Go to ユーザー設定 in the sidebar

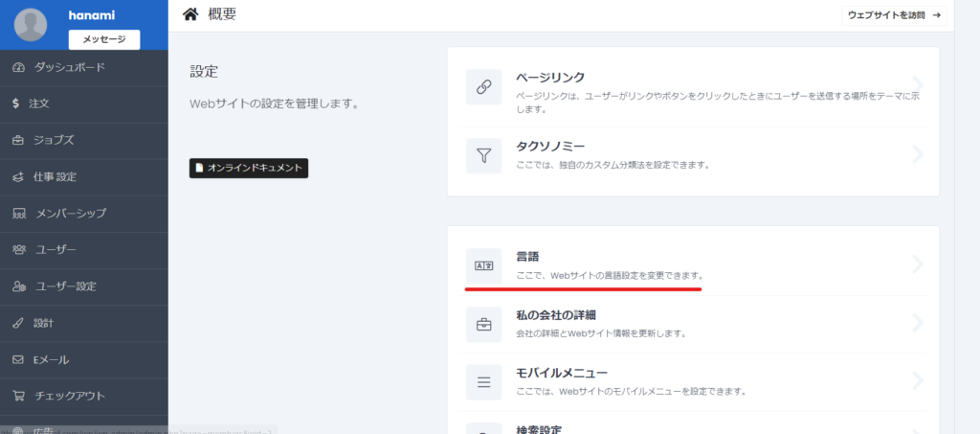tap(65, 286)
